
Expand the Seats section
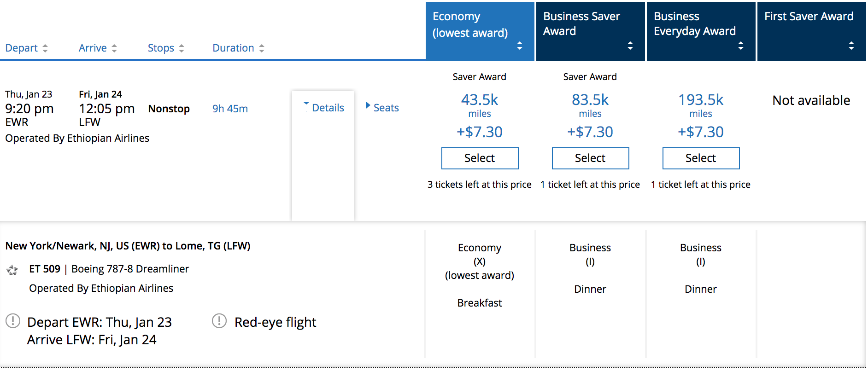[382, 108]
